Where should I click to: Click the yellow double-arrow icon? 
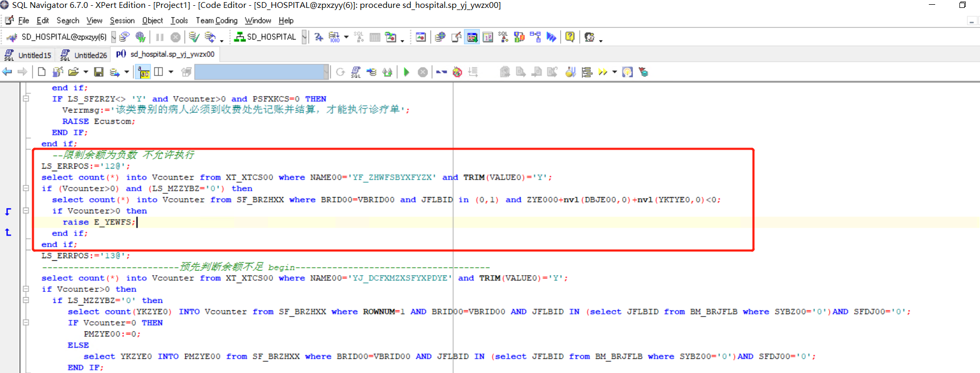click(x=603, y=72)
